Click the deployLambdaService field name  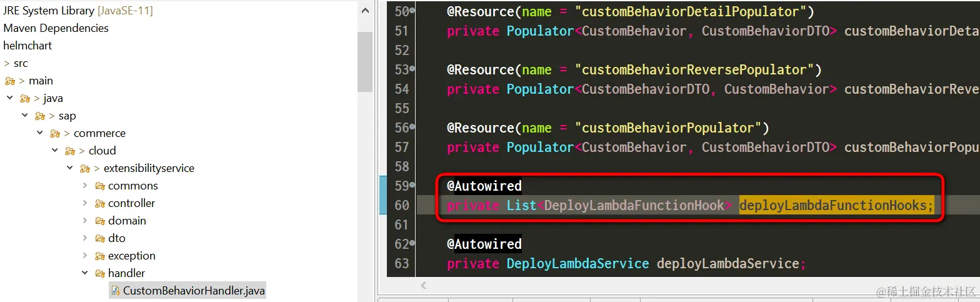pyautogui.click(x=728, y=263)
